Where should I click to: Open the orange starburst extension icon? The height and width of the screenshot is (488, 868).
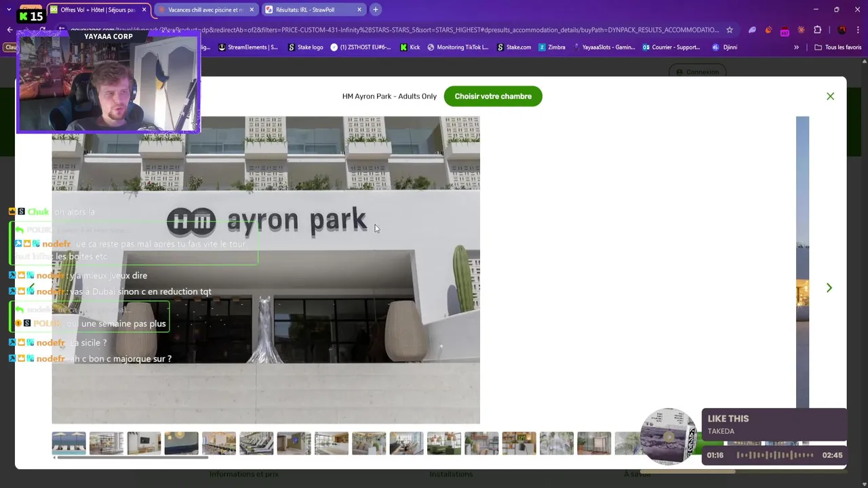[x=801, y=30]
